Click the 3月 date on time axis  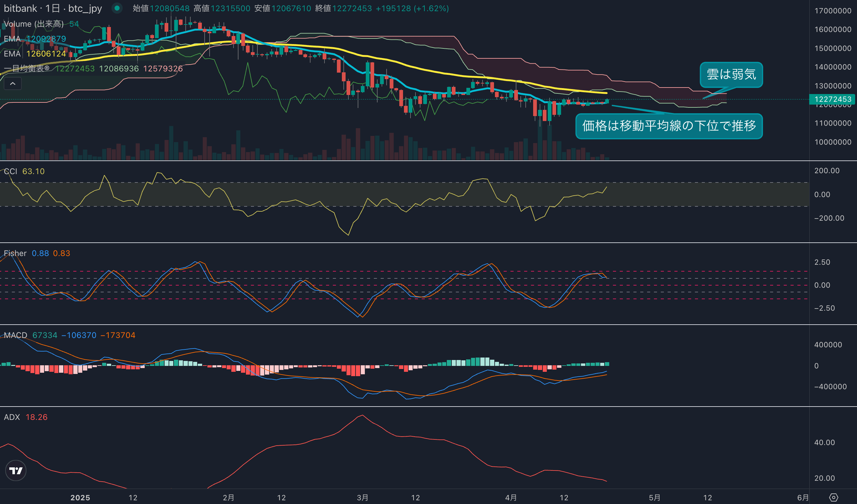[x=363, y=497]
